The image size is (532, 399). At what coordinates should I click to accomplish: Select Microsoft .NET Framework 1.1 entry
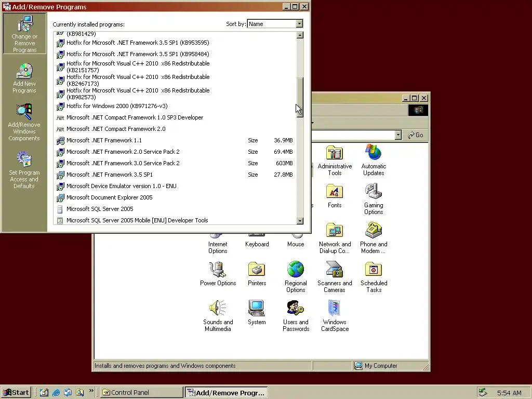pyautogui.click(x=175, y=140)
